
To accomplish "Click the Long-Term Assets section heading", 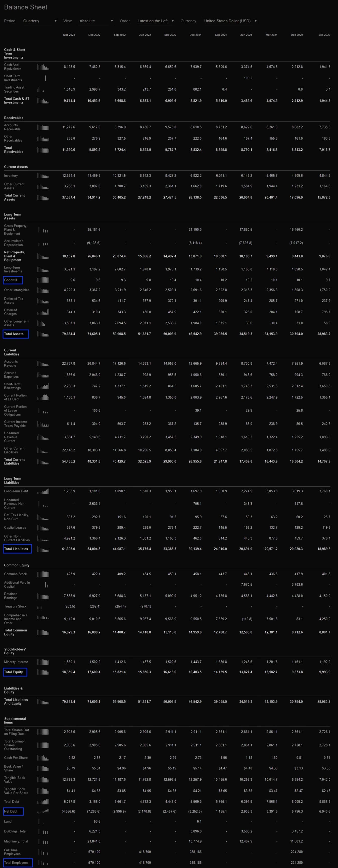I will click(x=13, y=216).
